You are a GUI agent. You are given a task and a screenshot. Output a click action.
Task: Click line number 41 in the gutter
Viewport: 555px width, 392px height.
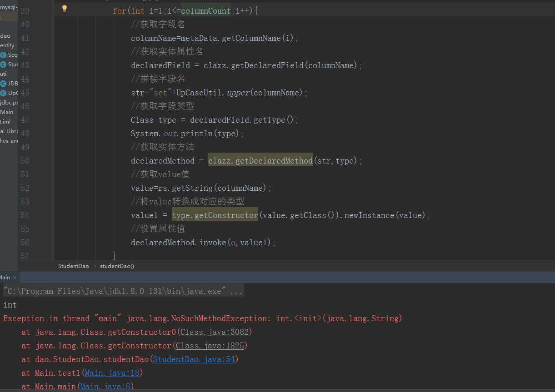point(25,38)
